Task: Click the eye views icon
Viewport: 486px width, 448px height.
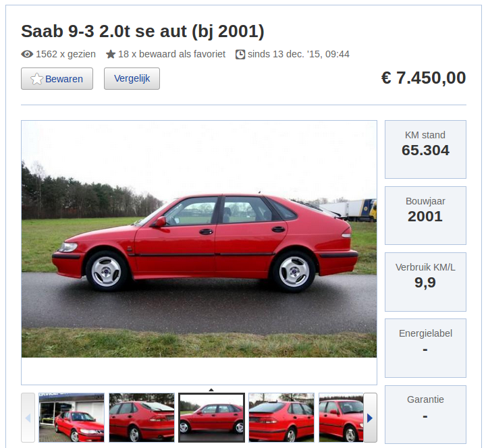Action: pos(27,54)
